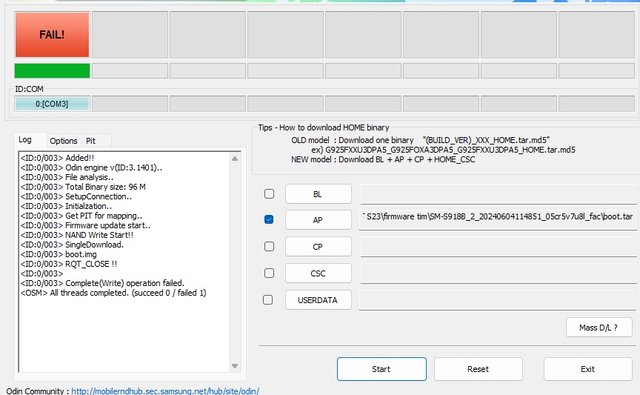Switch to the Pit tab
This screenshot has width=640, height=395.
tap(91, 141)
